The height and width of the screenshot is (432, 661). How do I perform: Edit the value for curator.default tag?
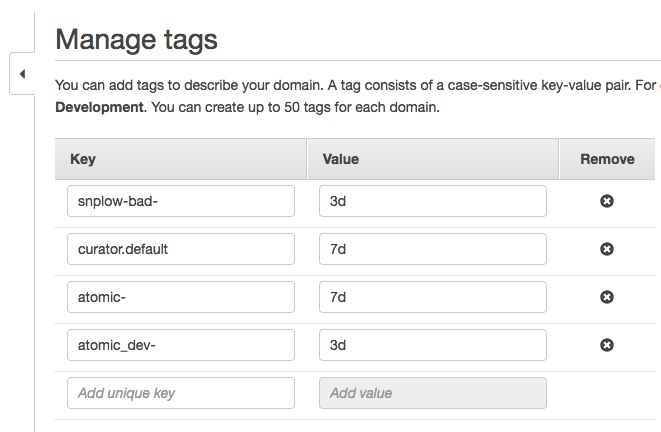(x=433, y=249)
